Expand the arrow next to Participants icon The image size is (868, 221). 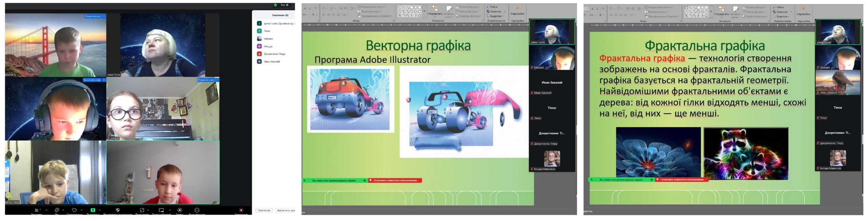point(46,210)
